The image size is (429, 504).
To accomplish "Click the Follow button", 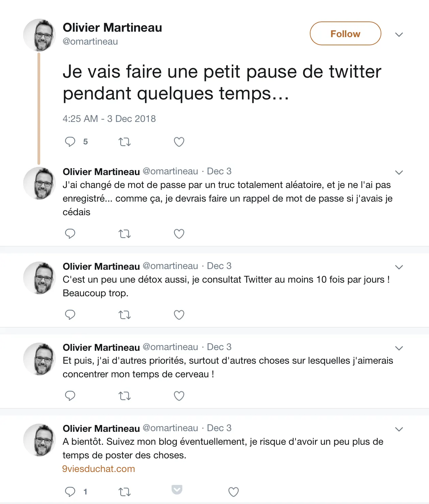I will click(345, 33).
